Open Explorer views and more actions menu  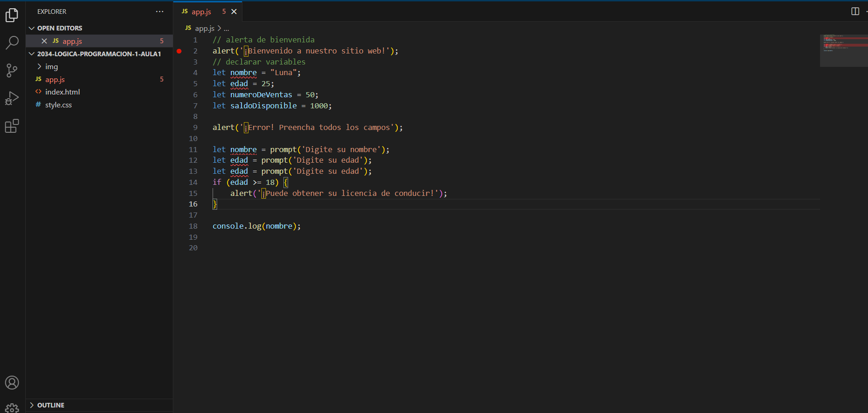tap(159, 12)
